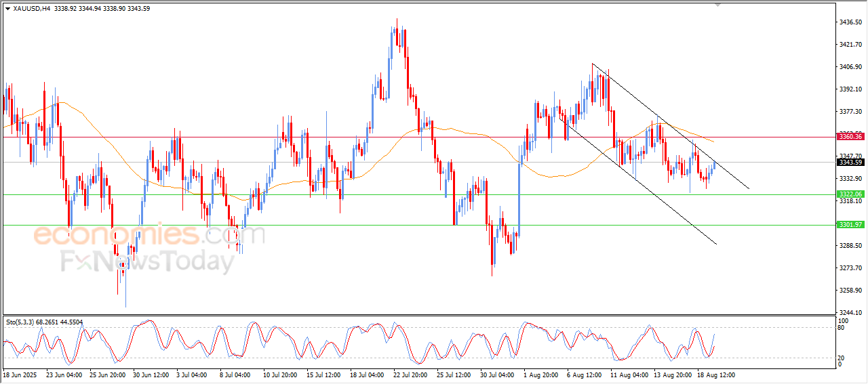Click the green 3301.97 price tag
The height and width of the screenshot is (384, 868).
coord(850,225)
